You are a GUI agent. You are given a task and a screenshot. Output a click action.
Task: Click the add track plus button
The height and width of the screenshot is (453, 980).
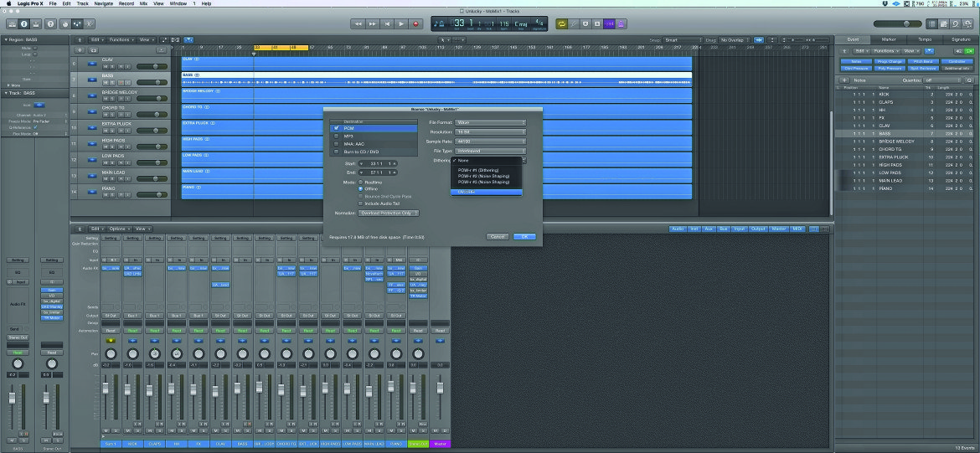point(80,50)
